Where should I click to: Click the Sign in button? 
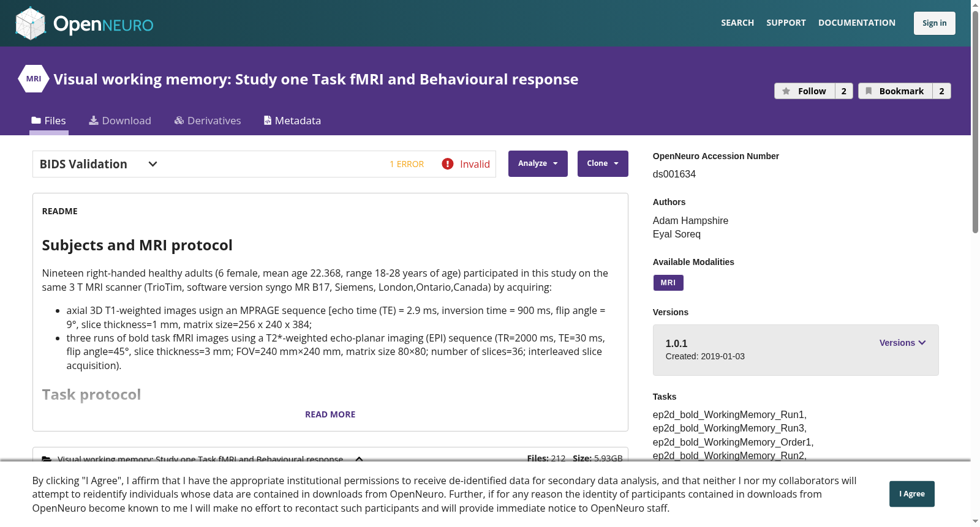[x=935, y=23]
